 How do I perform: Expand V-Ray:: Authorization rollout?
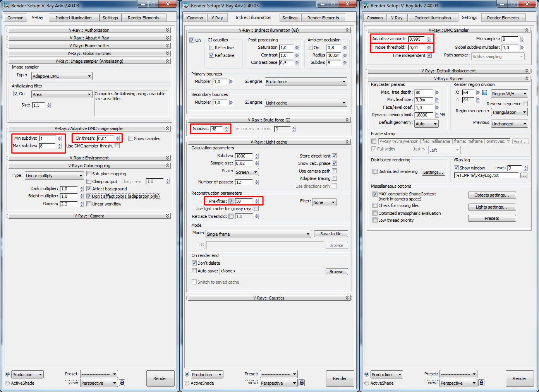click(x=89, y=30)
